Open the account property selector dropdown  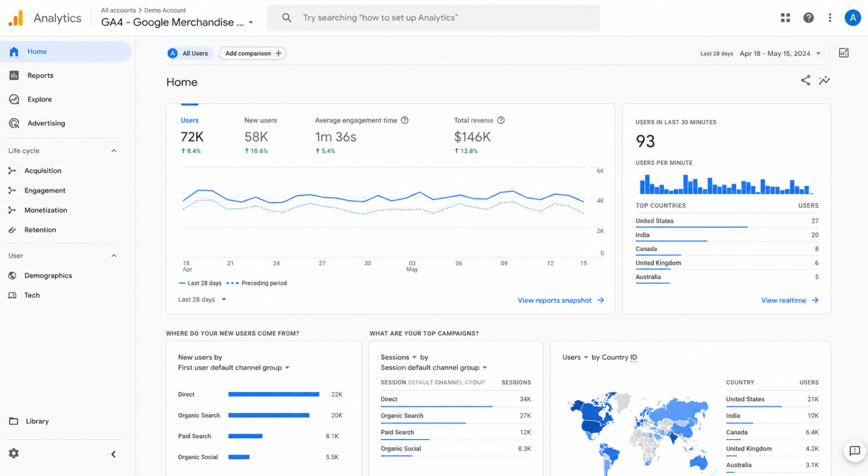(x=251, y=23)
